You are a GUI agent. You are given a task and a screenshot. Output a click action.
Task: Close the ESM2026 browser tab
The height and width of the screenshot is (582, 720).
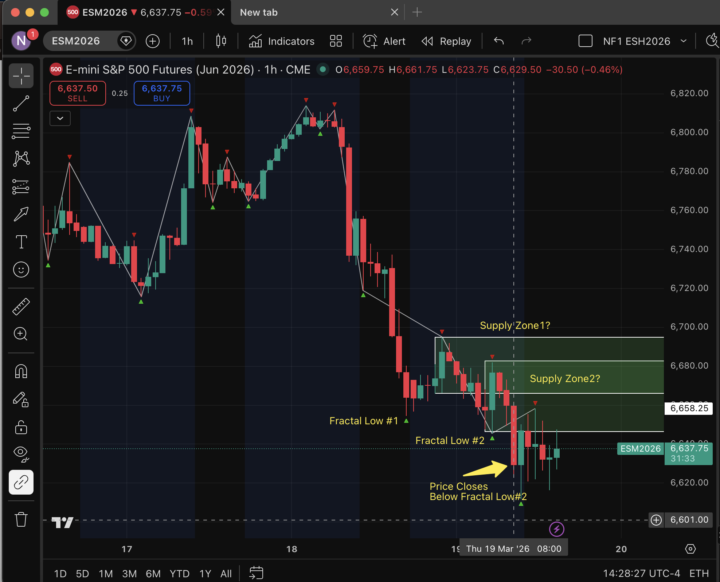[221, 12]
